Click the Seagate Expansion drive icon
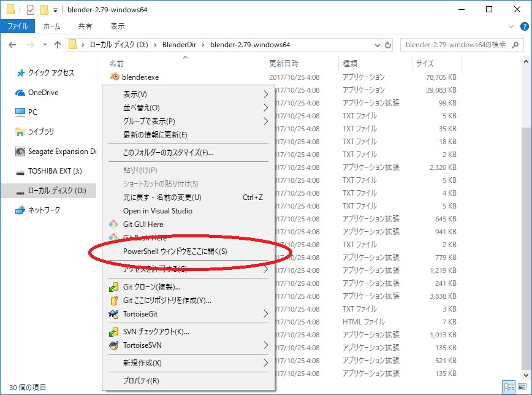 (20, 151)
